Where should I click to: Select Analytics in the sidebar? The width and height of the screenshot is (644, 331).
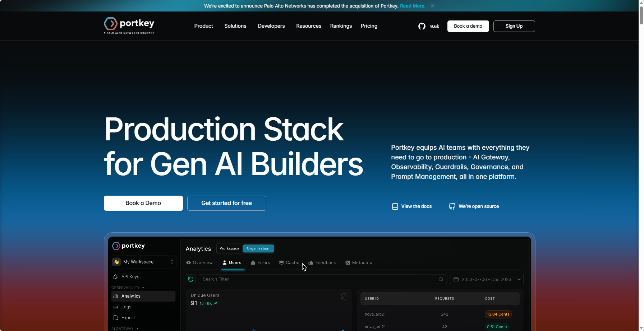(143, 296)
